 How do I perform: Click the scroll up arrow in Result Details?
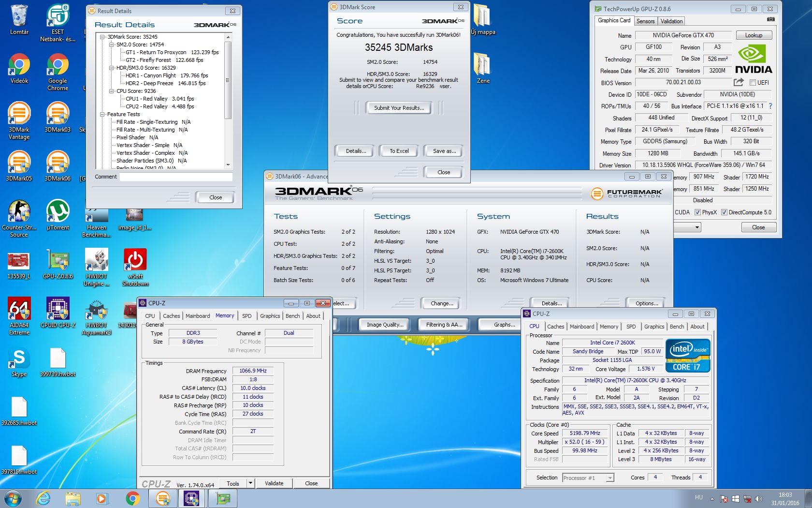tap(228, 37)
